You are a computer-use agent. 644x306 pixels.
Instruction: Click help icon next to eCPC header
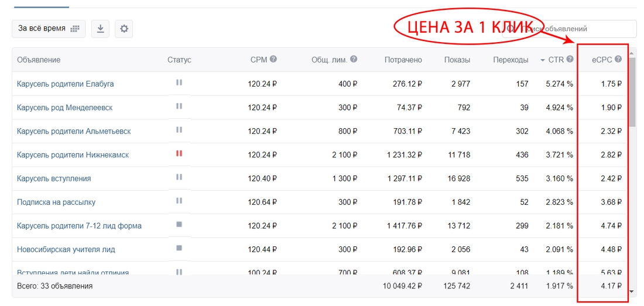pyautogui.click(x=618, y=60)
